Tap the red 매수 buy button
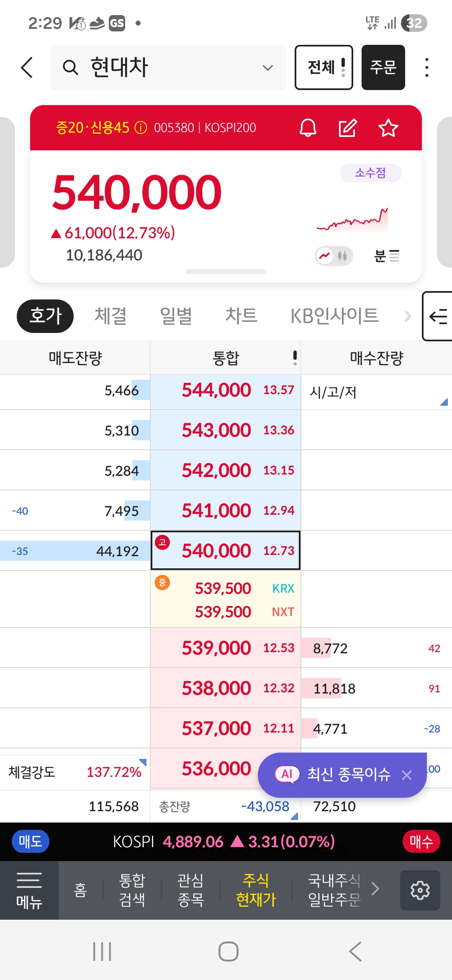This screenshot has height=980, width=452. [x=421, y=841]
